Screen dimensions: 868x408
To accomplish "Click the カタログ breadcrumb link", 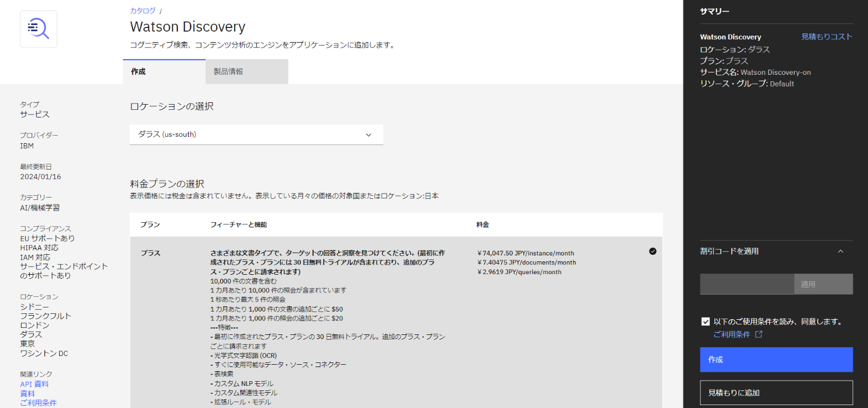I will [x=143, y=11].
